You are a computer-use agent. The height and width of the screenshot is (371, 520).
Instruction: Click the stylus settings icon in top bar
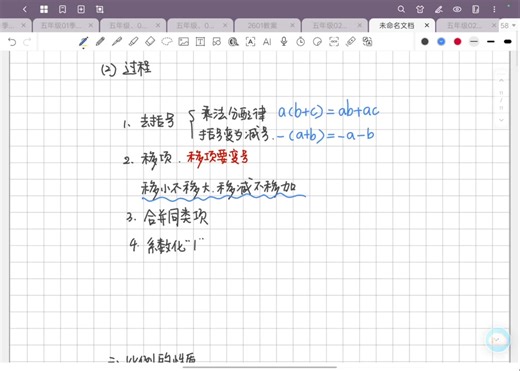pos(439,9)
